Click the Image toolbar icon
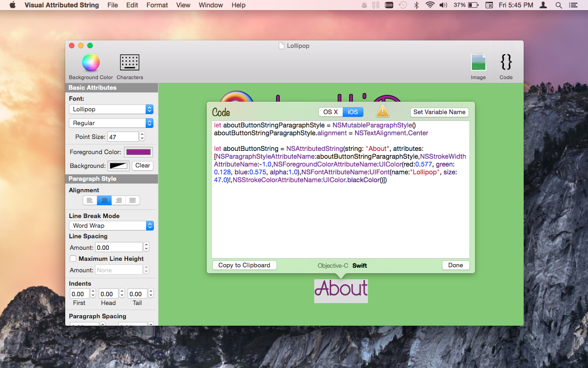The width and height of the screenshot is (588, 368). 478,63
